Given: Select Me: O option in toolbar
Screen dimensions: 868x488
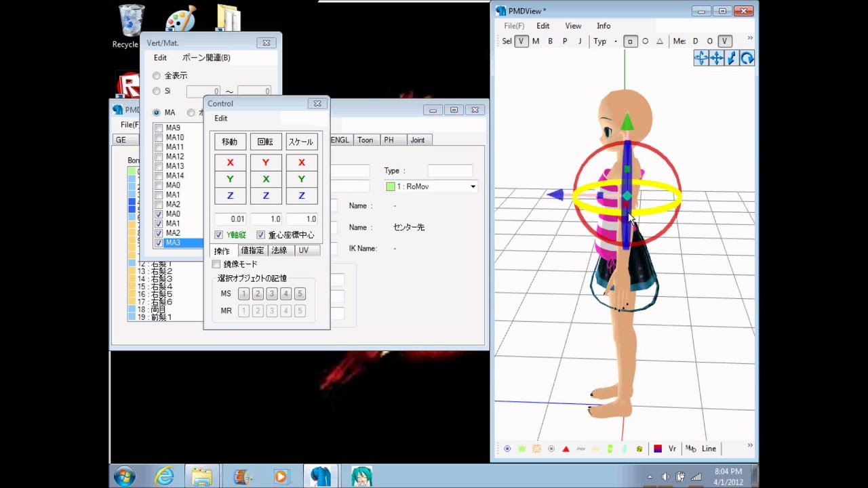Looking at the screenshot, I should (710, 41).
